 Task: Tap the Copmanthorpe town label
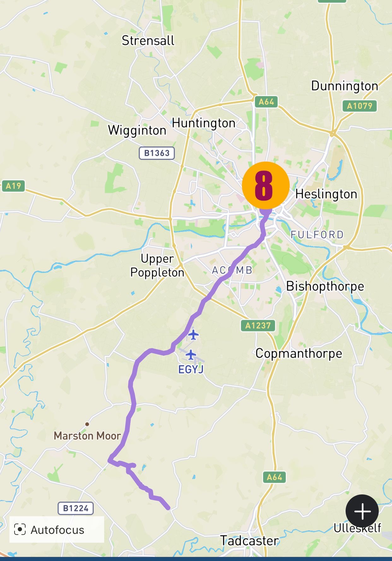299,354
